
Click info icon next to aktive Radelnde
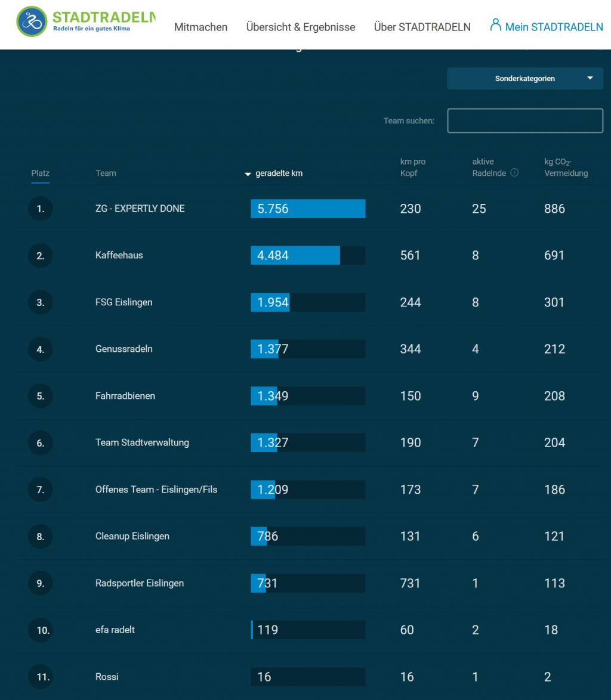pyautogui.click(x=514, y=173)
